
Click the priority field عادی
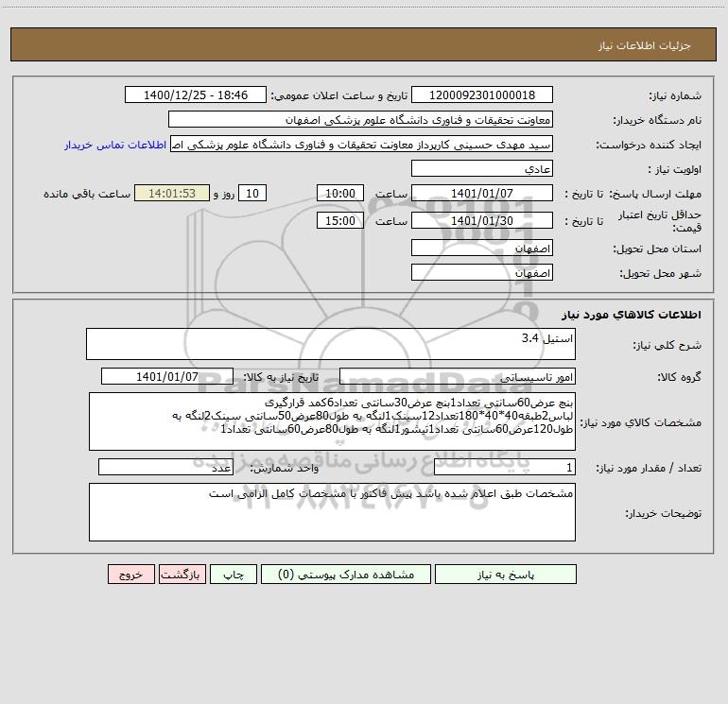[482, 169]
